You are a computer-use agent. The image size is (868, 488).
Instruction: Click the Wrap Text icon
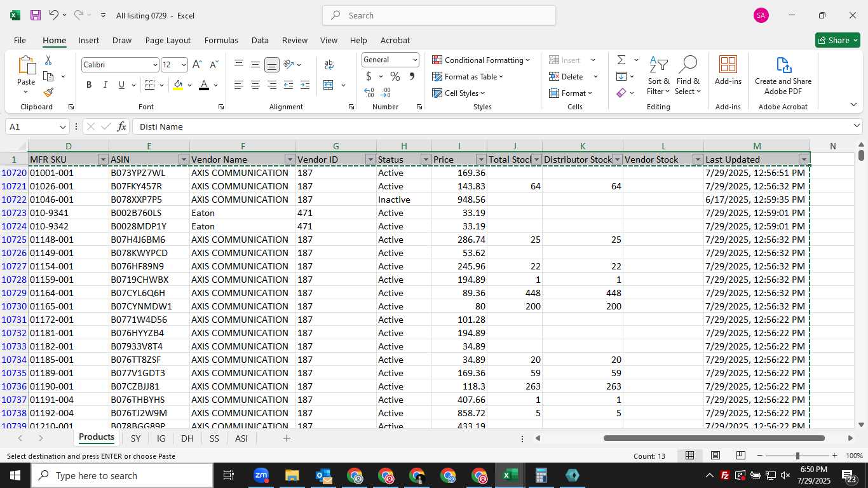329,65
